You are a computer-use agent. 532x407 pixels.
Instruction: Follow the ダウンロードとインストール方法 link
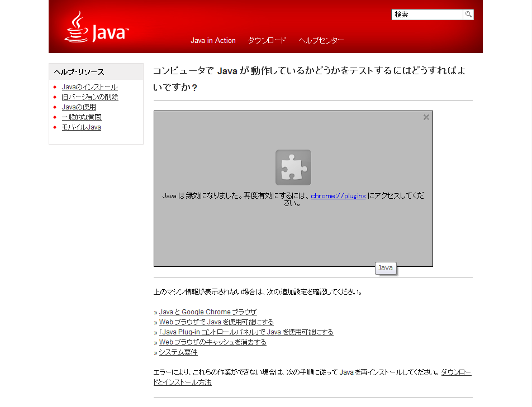click(183, 382)
